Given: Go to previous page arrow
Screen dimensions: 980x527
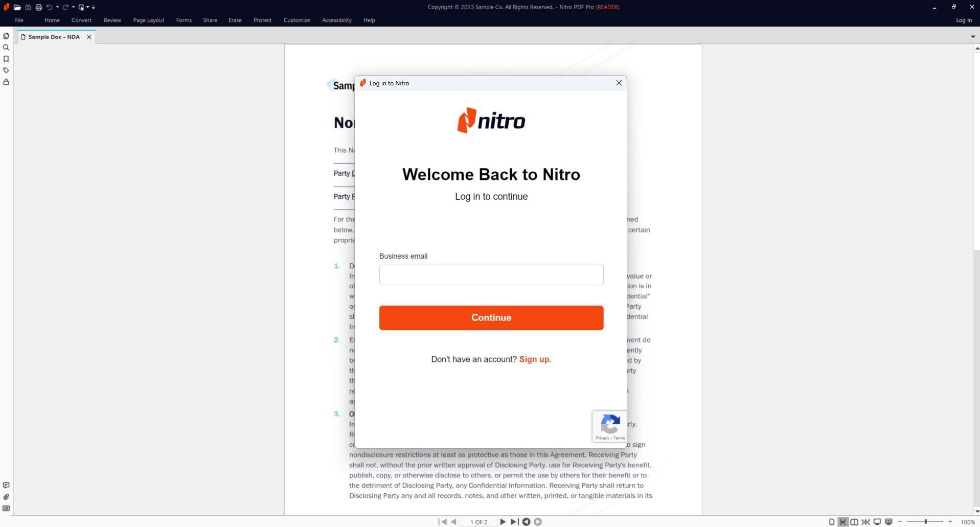Looking at the screenshot, I should 453,522.
